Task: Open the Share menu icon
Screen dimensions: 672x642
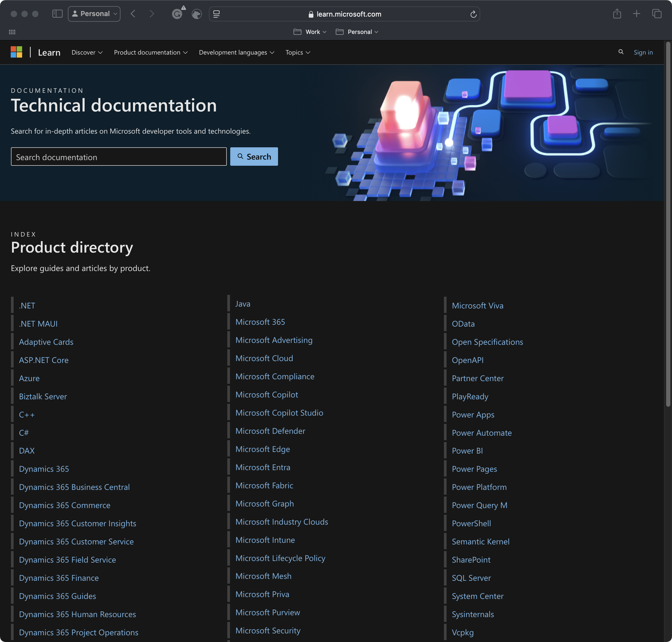Action: coord(617,14)
